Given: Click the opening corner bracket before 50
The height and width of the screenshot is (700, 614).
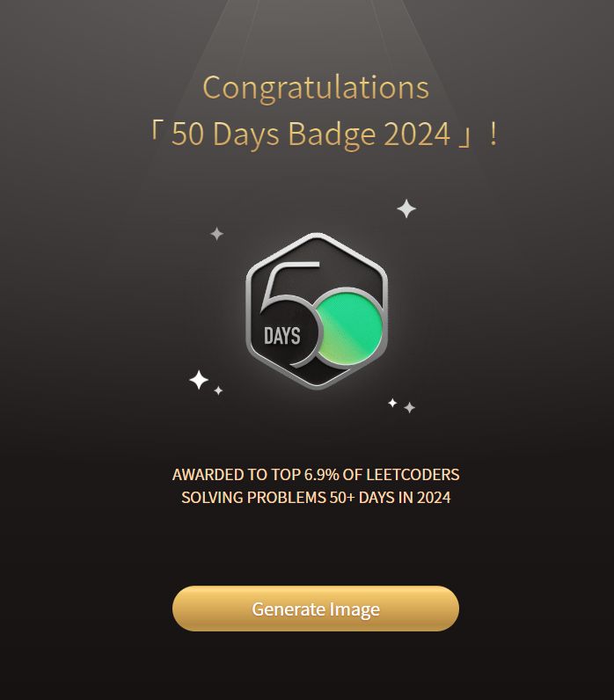Looking at the screenshot, I should (x=155, y=131).
